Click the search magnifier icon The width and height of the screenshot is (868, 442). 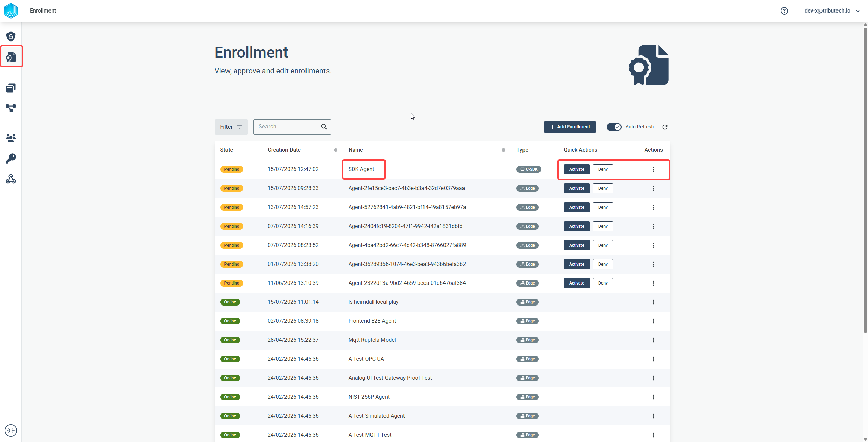pyautogui.click(x=324, y=127)
